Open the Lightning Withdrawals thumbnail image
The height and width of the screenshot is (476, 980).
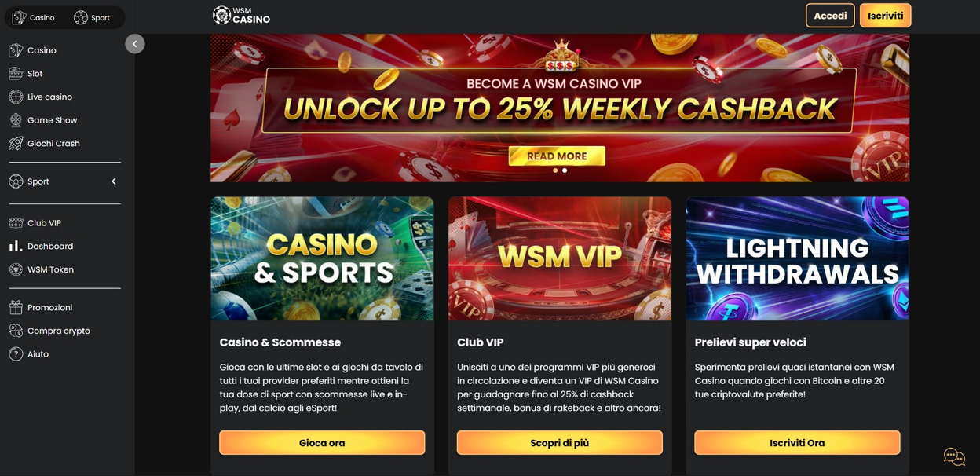tap(797, 258)
